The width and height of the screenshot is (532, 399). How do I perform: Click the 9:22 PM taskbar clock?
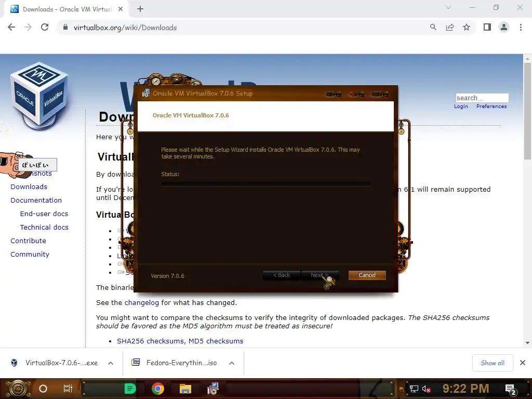click(x=466, y=389)
